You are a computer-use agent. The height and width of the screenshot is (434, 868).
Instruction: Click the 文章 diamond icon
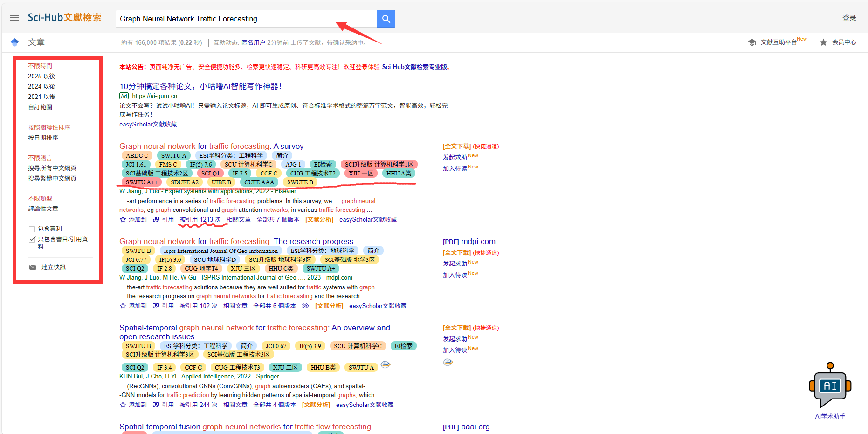click(x=15, y=42)
